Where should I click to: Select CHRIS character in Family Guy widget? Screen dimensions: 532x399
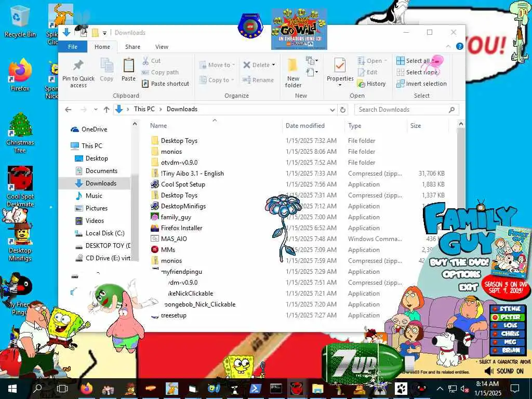(x=508, y=334)
